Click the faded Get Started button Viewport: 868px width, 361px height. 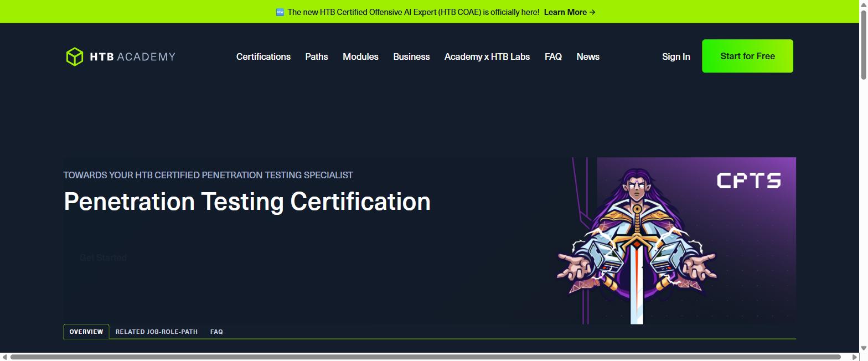click(x=103, y=257)
